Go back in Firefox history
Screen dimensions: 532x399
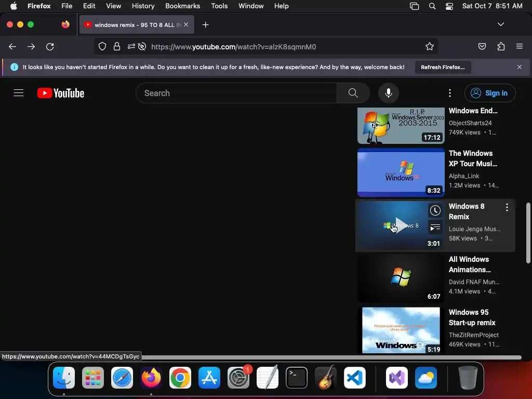pyautogui.click(x=12, y=46)
